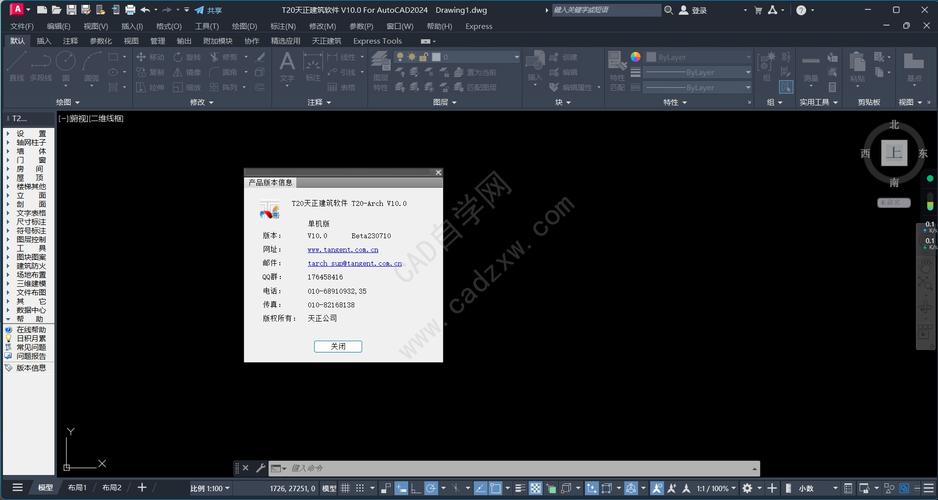Toggle the 模型 model space status button

[329, 488]
